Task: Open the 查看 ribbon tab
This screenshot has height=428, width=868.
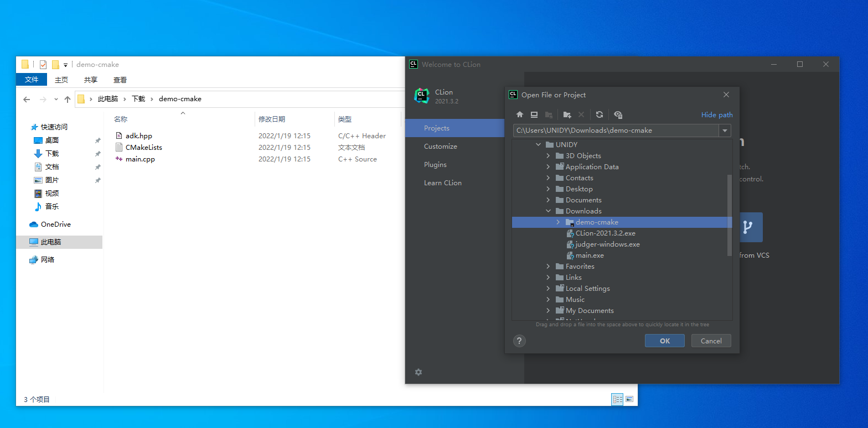Action: click(x=120, y=80)
